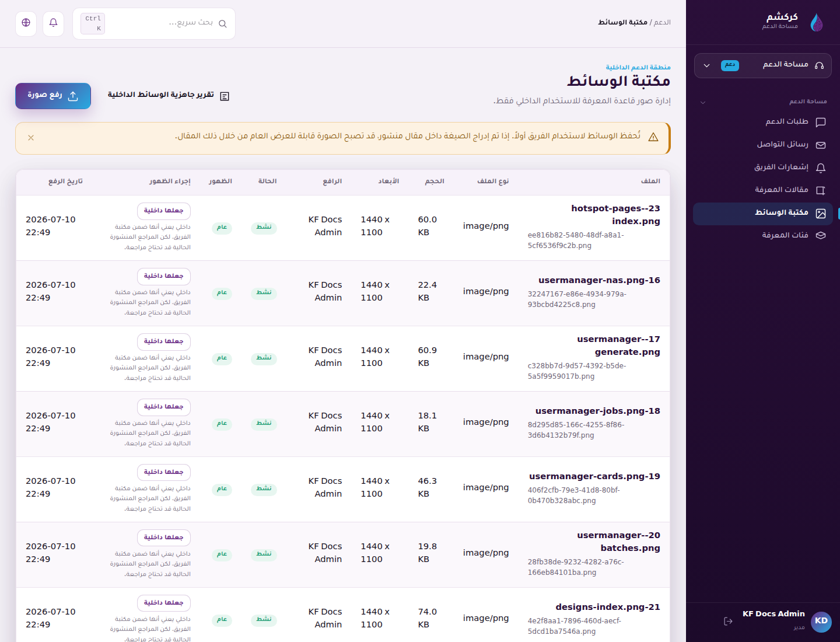Click the نشط status badge for usermanager-nas.png-16
The image size is (840, 642).
click(264, 292)
